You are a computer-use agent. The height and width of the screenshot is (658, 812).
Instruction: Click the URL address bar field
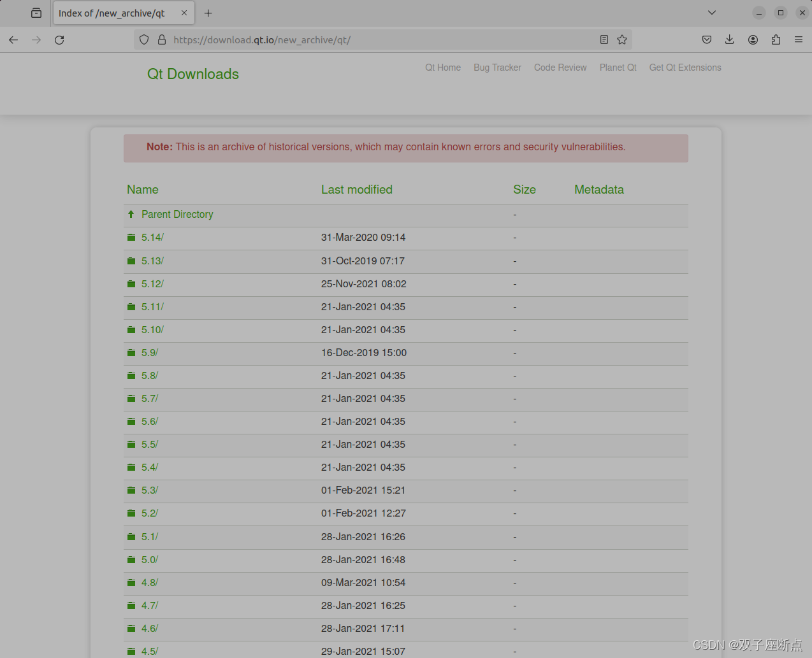click(382, 39)
